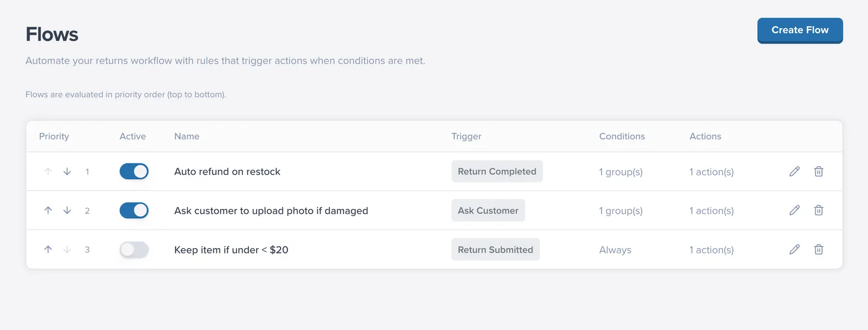
Task: Delete the Auto refund on restock flow
Action: (819, 172)
